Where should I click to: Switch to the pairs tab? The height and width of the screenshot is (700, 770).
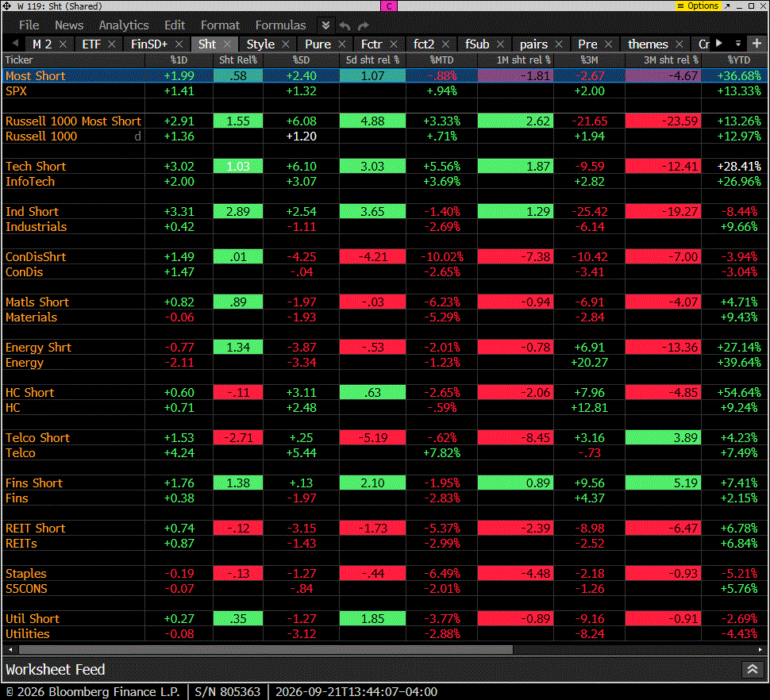[x=533, y=44]
